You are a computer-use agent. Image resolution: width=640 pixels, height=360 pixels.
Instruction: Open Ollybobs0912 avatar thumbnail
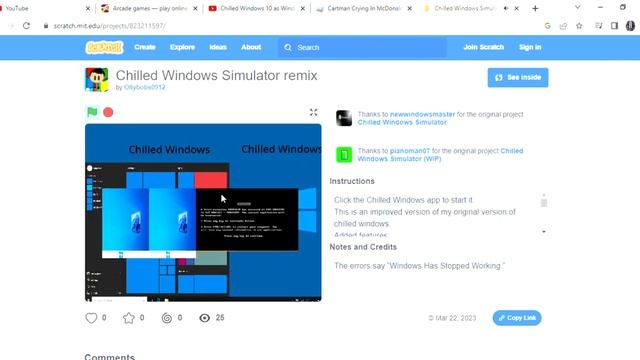97,80
